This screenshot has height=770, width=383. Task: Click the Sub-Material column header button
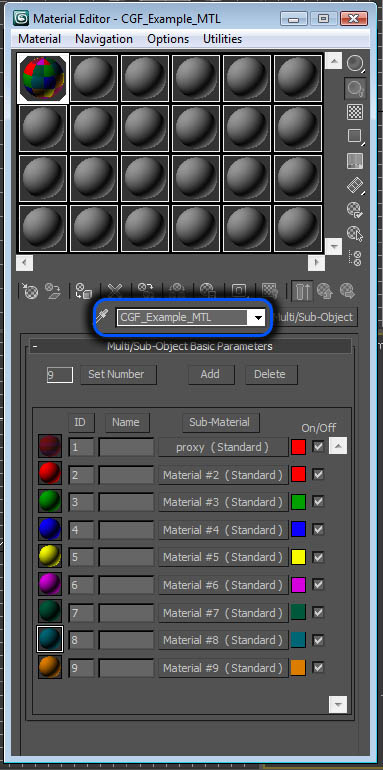pos(220,422)
